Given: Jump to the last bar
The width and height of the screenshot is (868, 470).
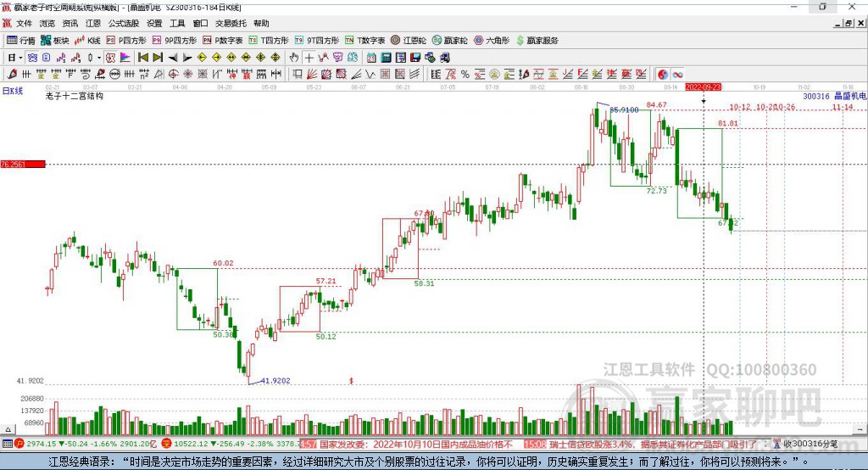Looking at the screenshot, I should 158,58.
